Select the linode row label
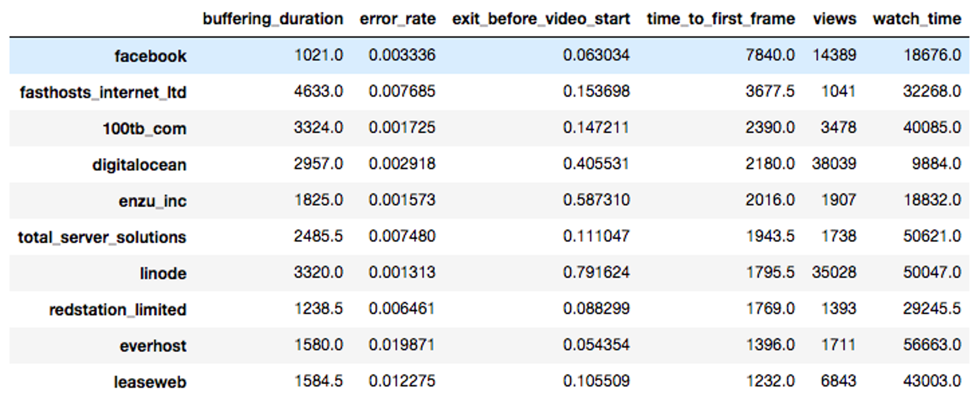 click(x=163, y=273)
